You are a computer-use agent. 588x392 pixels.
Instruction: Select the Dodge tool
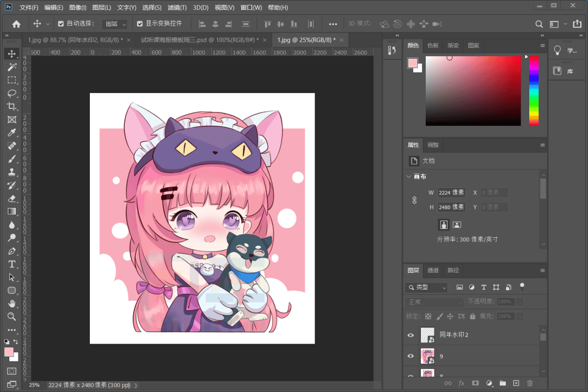11,238
